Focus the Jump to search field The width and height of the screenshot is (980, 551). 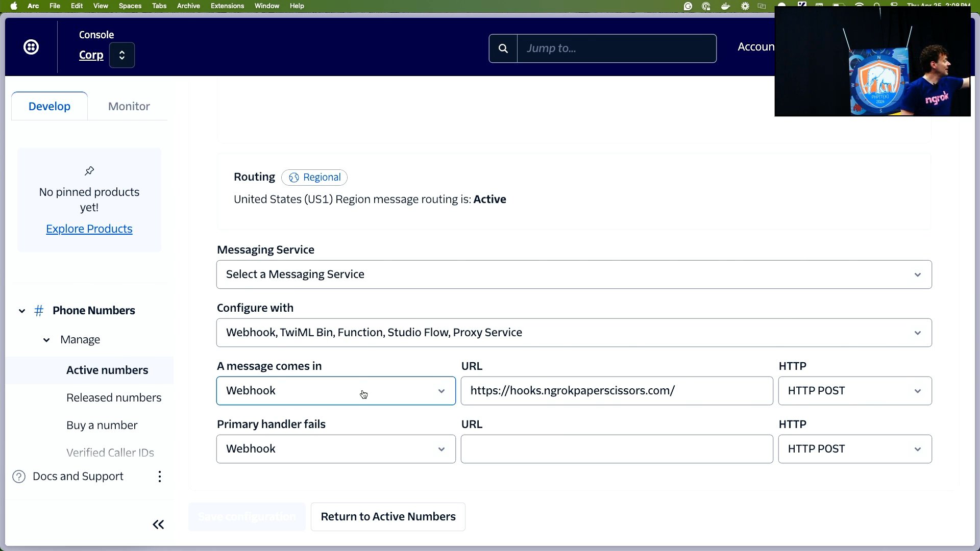point(617,48)
